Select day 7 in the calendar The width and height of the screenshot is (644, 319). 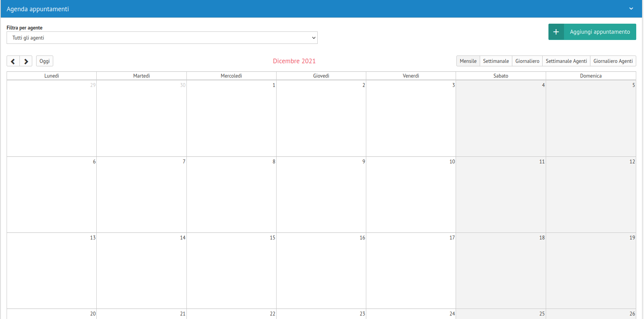coord(141,194)
